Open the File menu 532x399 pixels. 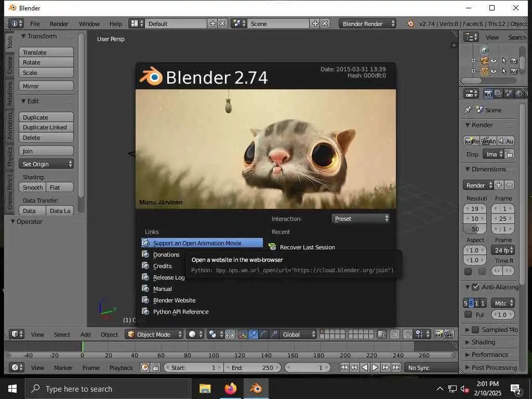(x=35, y=23)
